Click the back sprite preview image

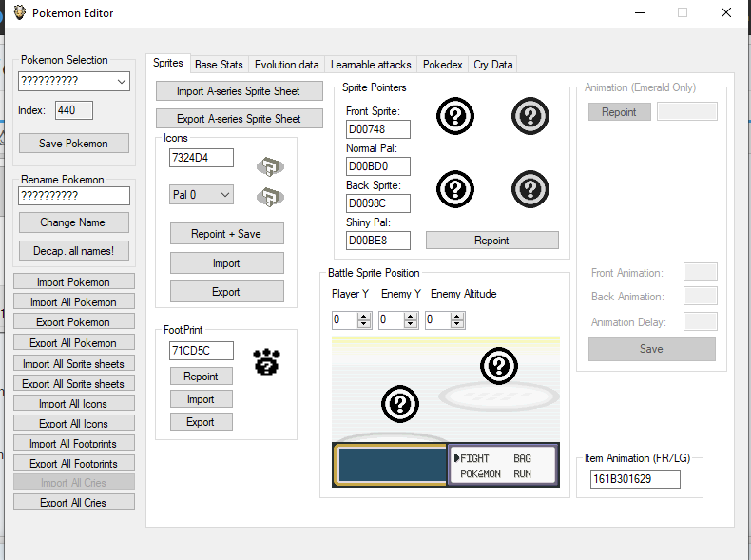point(454,188)
